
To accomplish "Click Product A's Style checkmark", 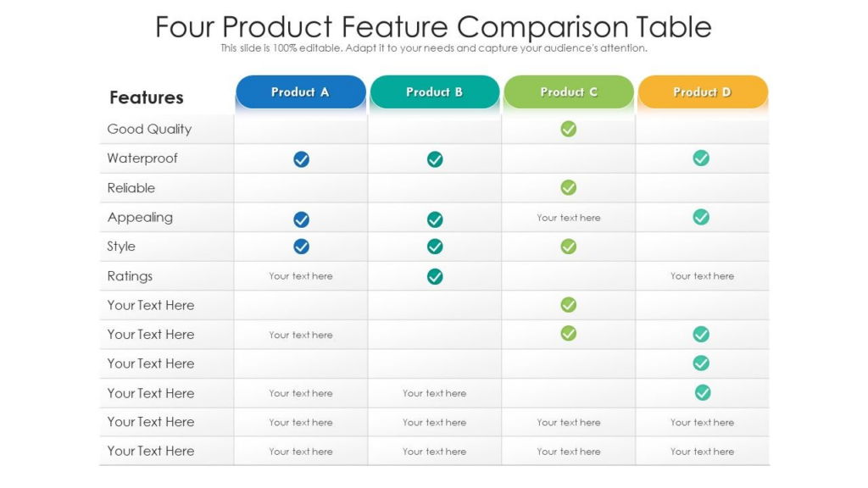I will (x=301, y=247).
